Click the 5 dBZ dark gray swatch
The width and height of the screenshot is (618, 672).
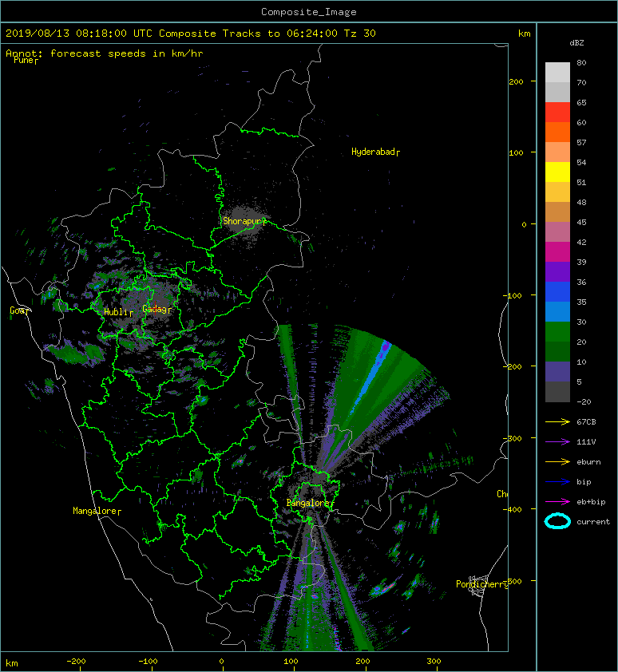[557, 391]
